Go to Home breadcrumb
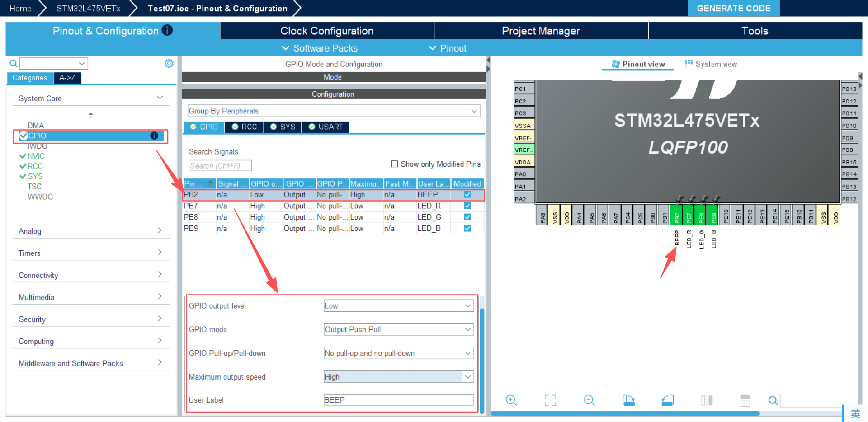Image resolution: width=868 pixels, height=422 pixels. pos(20,8)
